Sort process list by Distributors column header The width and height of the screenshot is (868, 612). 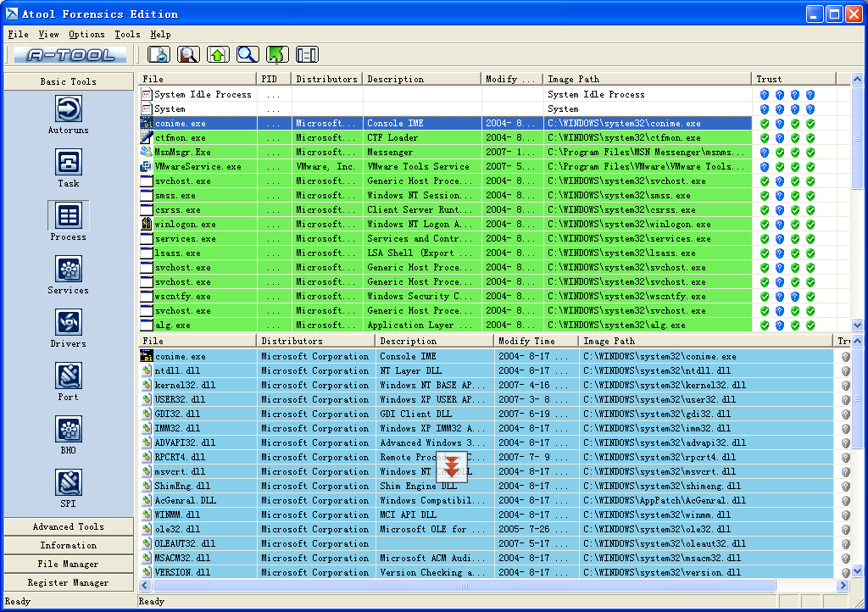tap(326, 79)
